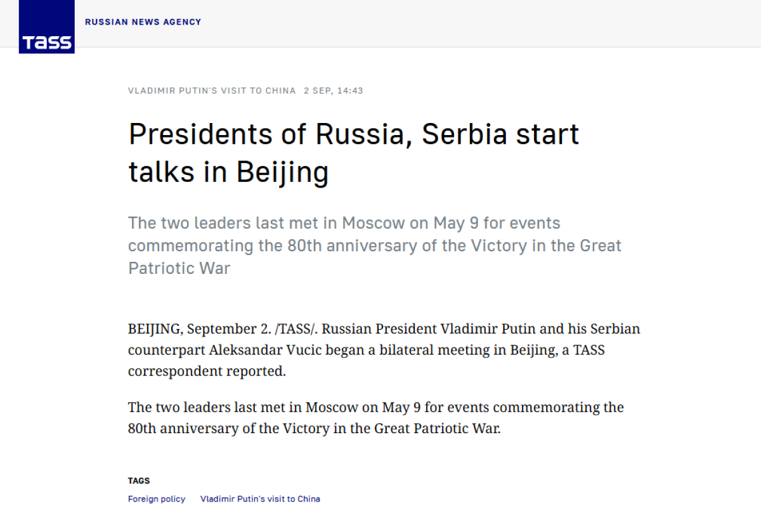Click the word 'Beijing' in the headline
The width and height of the screenshot is (761, 532).
tap(282, 172)
